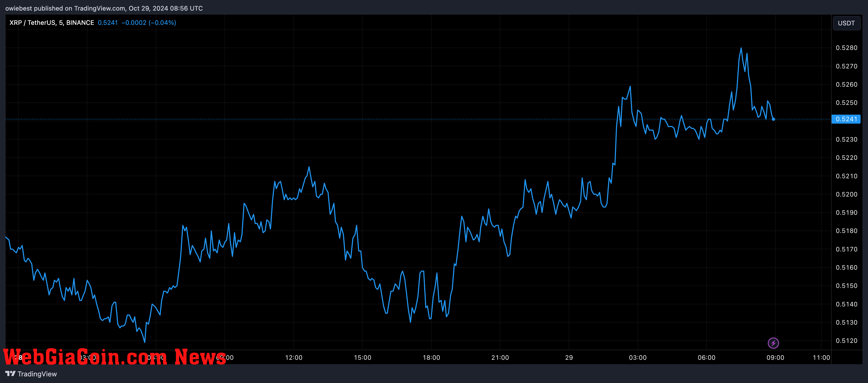Click the 09:00 label near chart end
868x383 pixels.
pos(775,357)
